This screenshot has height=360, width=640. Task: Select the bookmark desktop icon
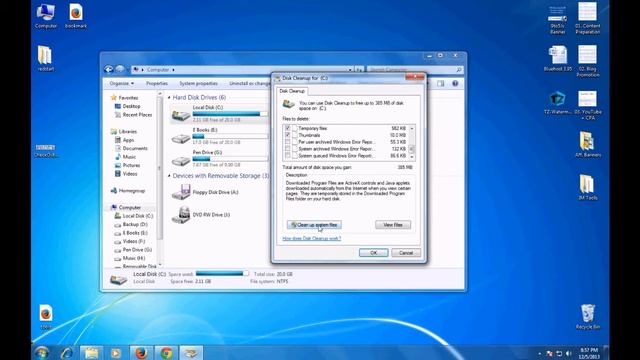(x=76, y=16)
